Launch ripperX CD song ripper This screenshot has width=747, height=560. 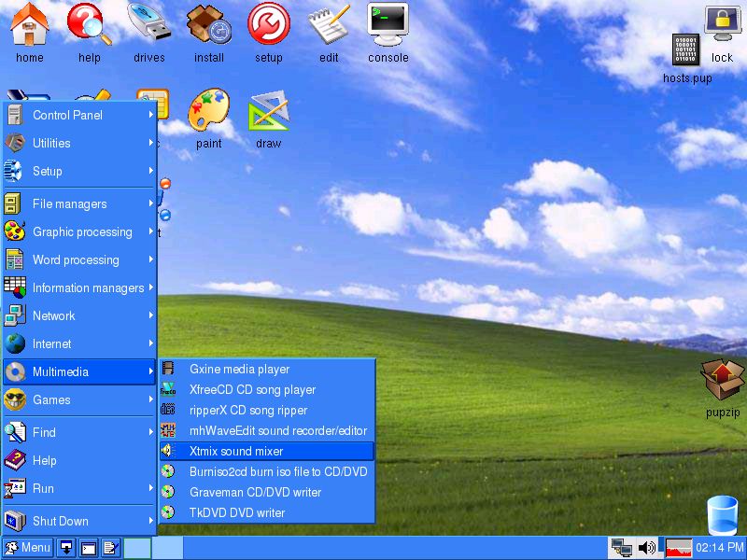click(267, 410)
